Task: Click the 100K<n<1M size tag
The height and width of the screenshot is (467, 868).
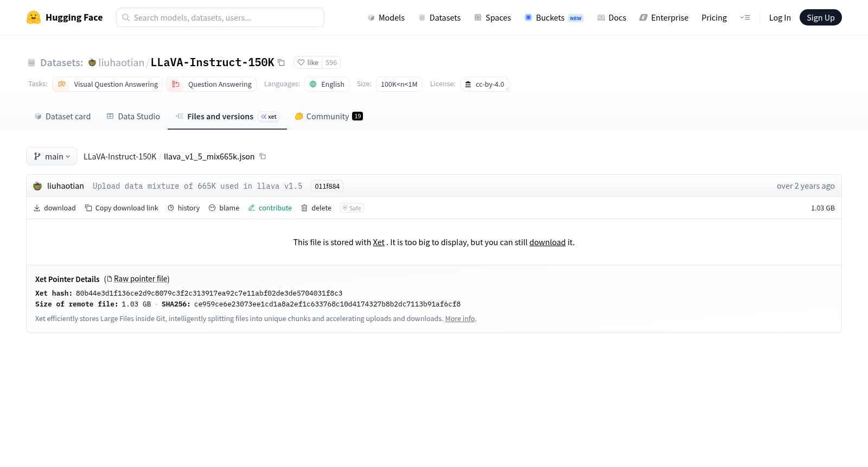Action: (399, 84)
